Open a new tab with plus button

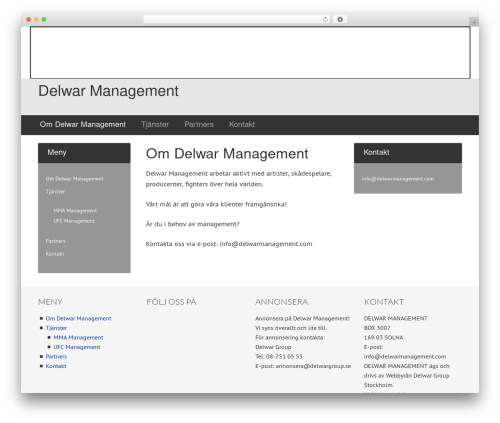click(474, 22)
